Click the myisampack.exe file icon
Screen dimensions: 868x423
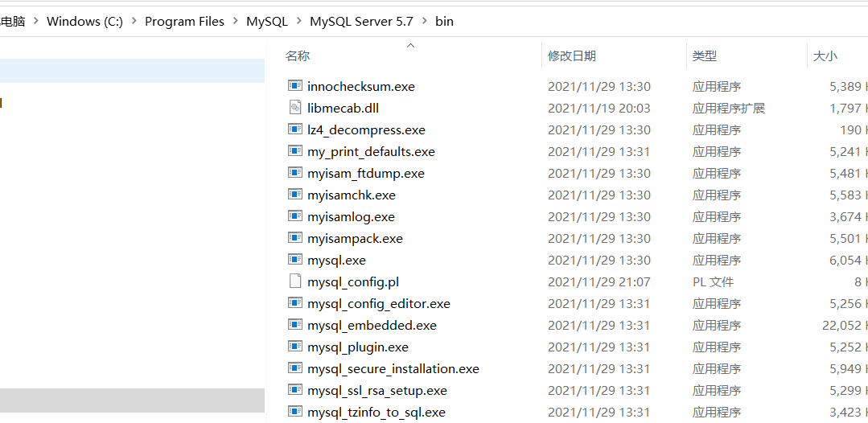click(295, 237)
